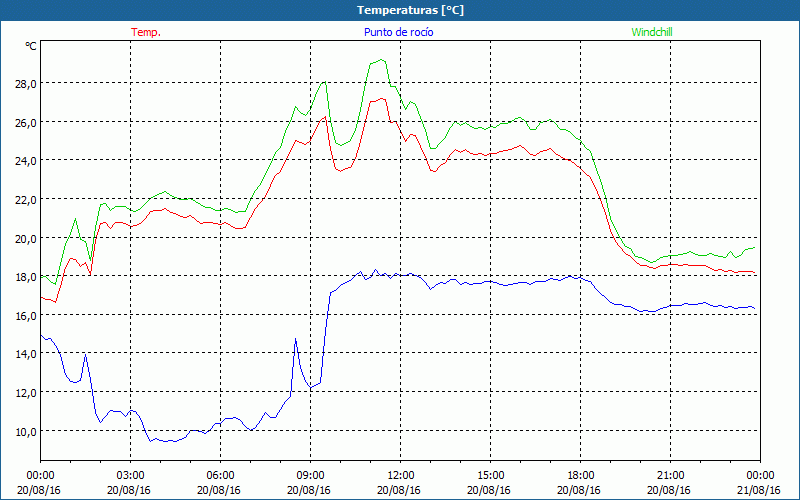
Task: Click the 06:00 time axis label
Action: tap(220, 475)
